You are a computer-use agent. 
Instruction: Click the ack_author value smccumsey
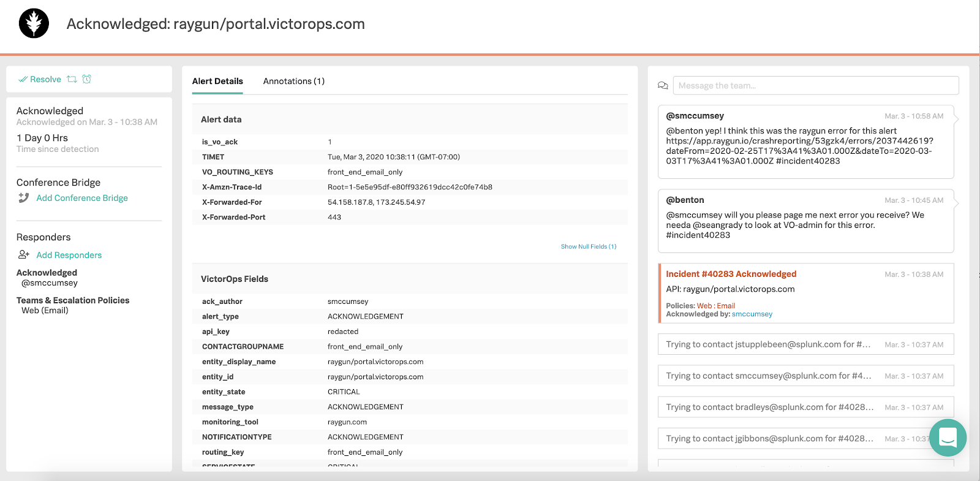(348, 301)
